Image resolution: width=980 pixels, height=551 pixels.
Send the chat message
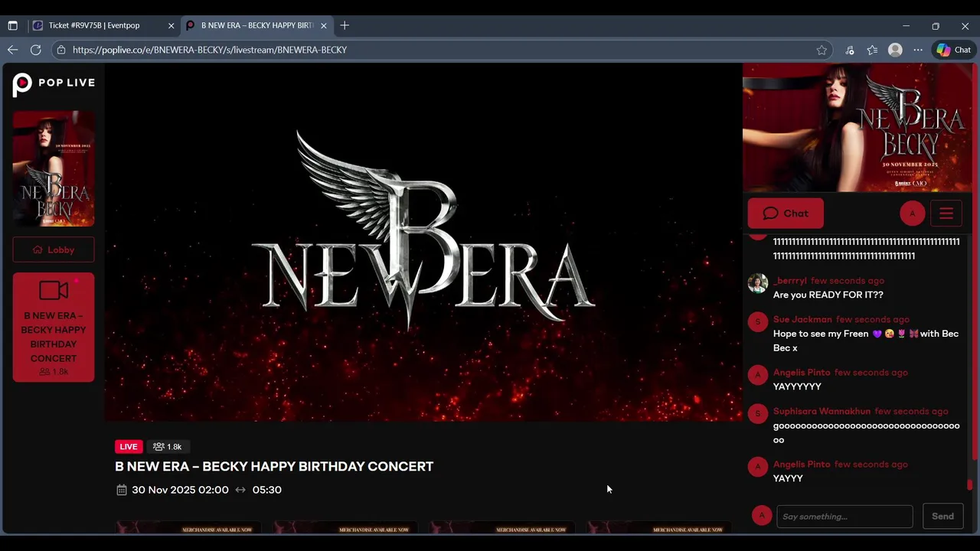(x=942, y=517)
